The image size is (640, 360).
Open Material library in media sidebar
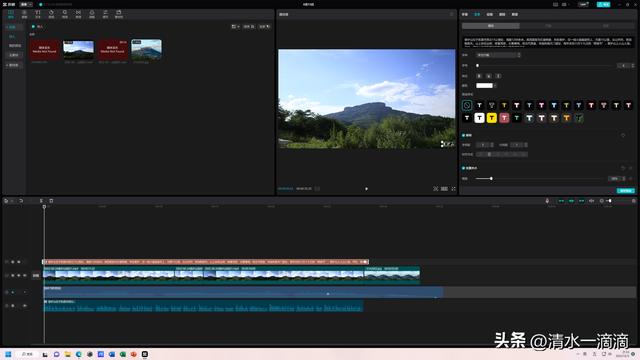coord(13,65)
